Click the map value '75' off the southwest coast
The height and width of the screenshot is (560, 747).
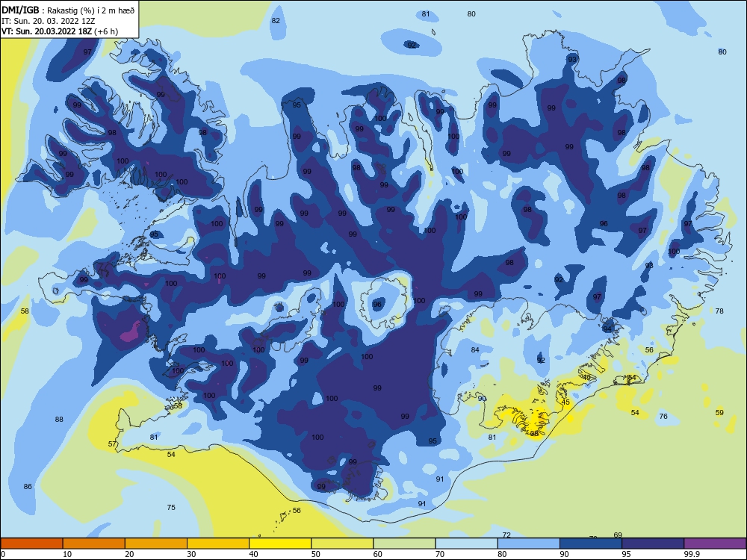click(x=172, y=508)
